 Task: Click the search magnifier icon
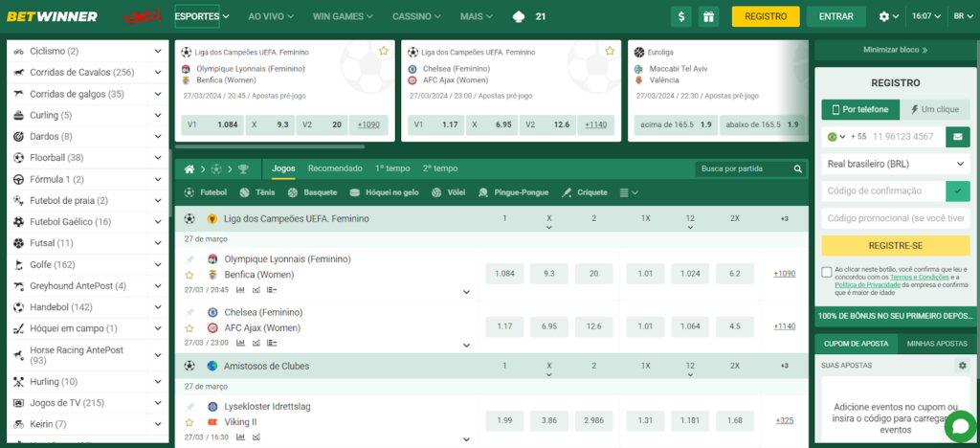point(797,168)
